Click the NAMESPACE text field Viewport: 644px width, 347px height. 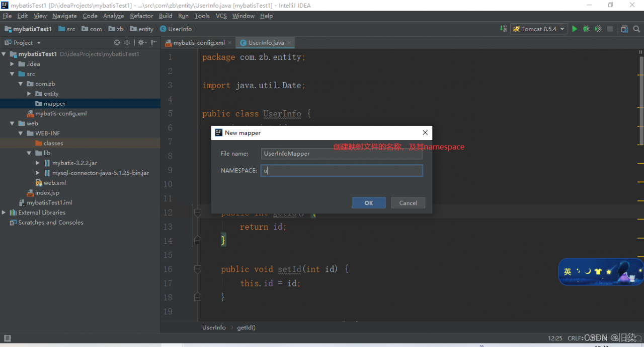point(342,171)
